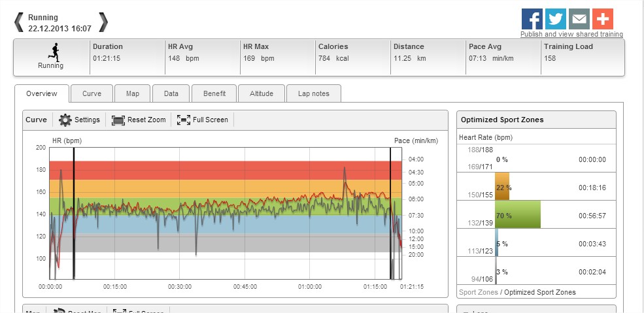Image resolution: width=644 pixels, height=313 pixels.
Task: Go to previous training with left arrow
Action: point(18,22)
